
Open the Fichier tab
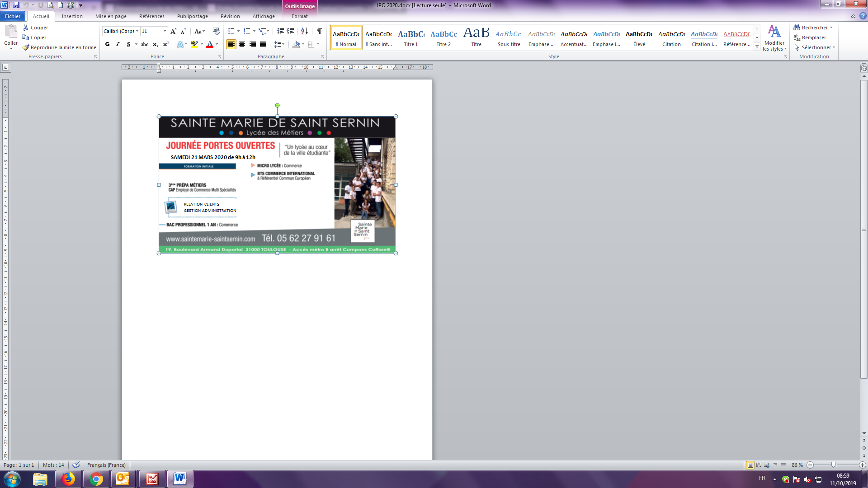(13, 16)
